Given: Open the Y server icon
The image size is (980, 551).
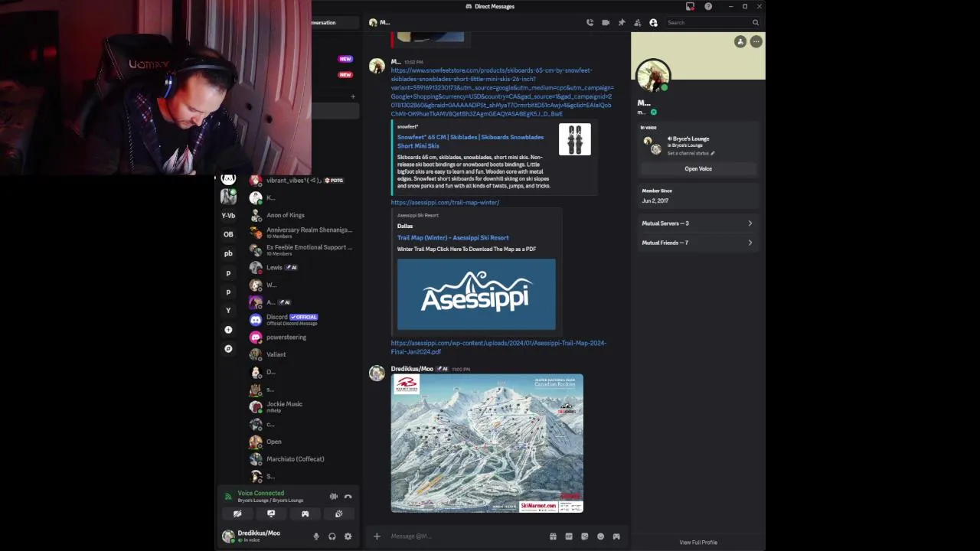Looking at the screenshot, I should pyautogui.click(x=228, y=311).
